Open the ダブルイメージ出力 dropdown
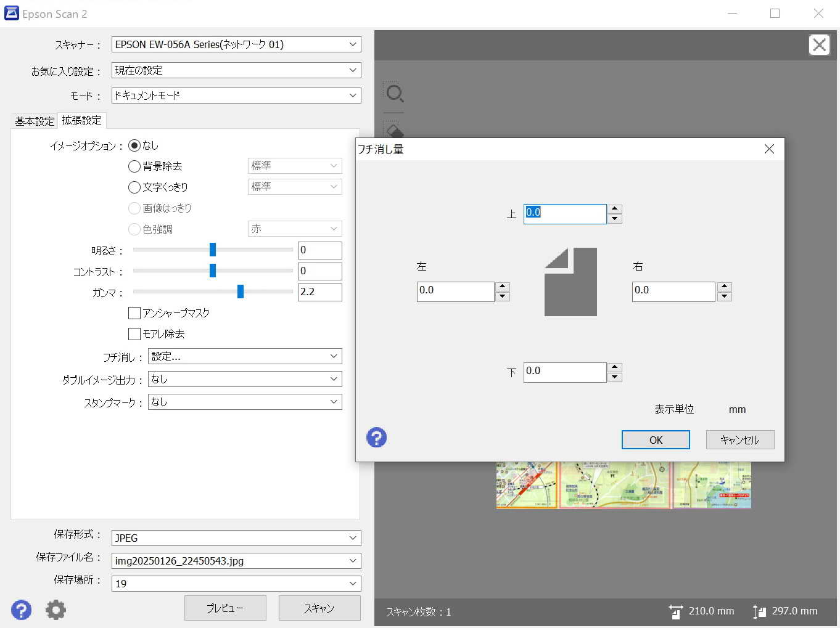The height and width of the screenshot is (628, 840). pos(334,379)
